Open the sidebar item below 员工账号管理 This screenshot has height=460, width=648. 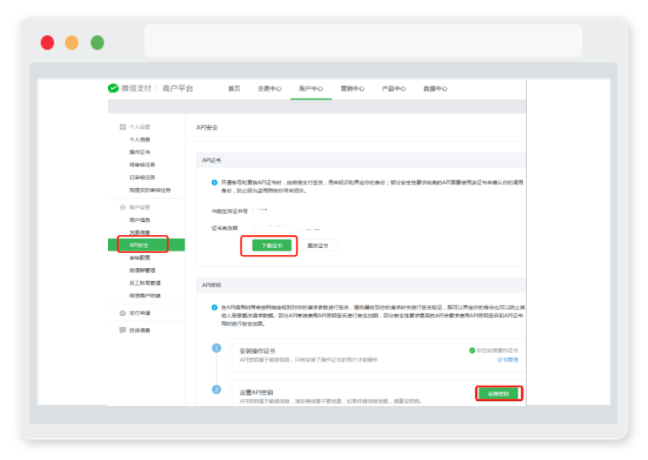pyautogui.click(x=145, y=296)
